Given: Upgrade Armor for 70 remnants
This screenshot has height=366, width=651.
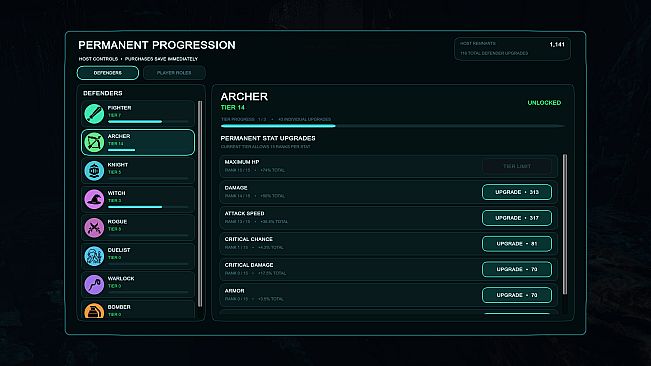Looking at the screenshot, I should (517, 295).
